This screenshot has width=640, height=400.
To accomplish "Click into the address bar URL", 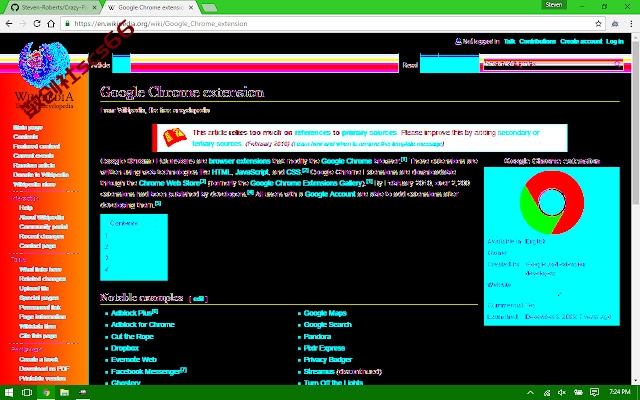I will pos(161,24).
